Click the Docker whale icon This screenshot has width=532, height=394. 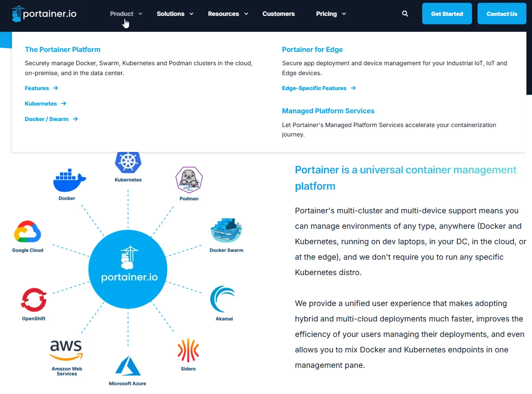click(x=69, y=180)
